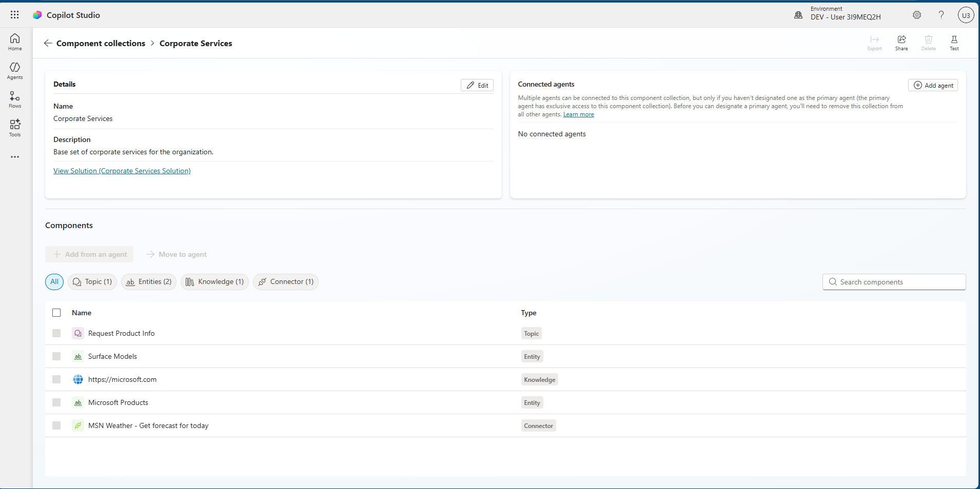The width and height of the screenshot is (980, 489).
Task: Open the Flows section
Action: [x=14, y=99]
